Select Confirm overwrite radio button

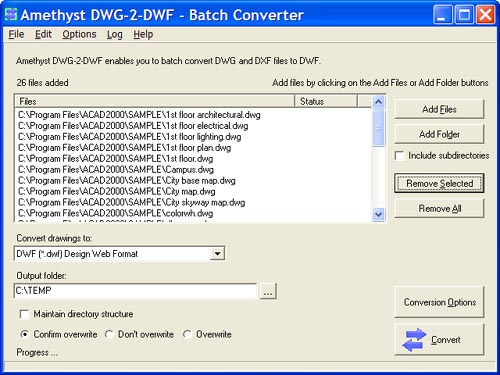[x=24, y=334]
